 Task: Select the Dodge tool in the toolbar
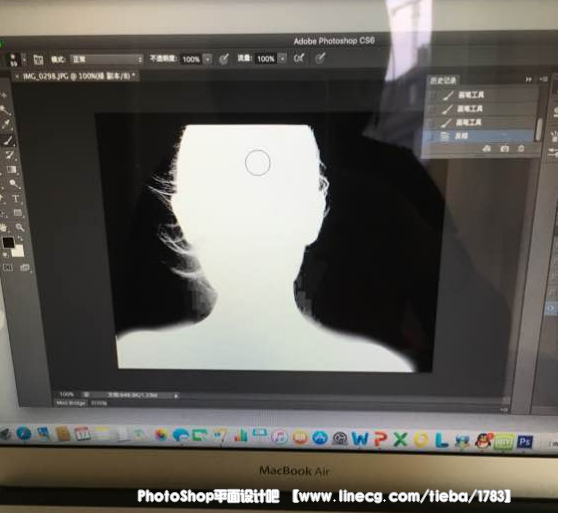pos(14,184)
